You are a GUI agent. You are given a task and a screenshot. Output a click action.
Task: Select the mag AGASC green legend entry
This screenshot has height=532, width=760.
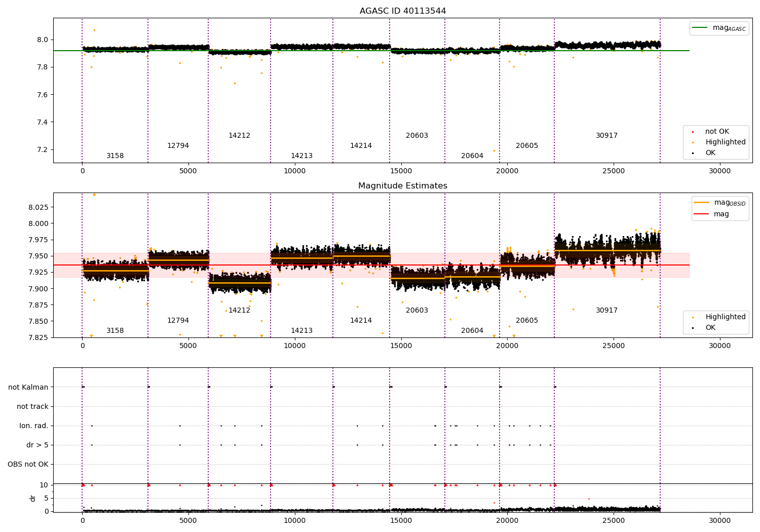click(719, 28)
